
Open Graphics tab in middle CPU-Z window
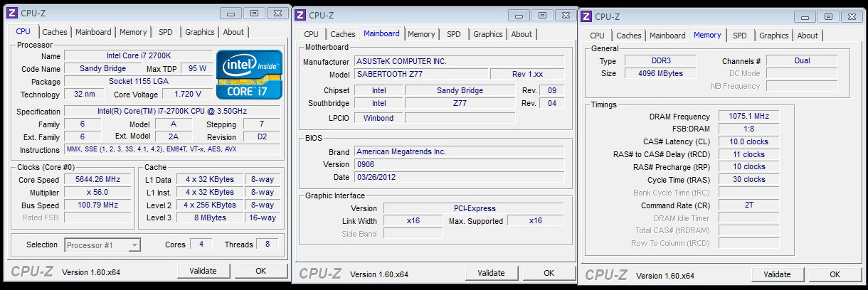click(488, 34)
